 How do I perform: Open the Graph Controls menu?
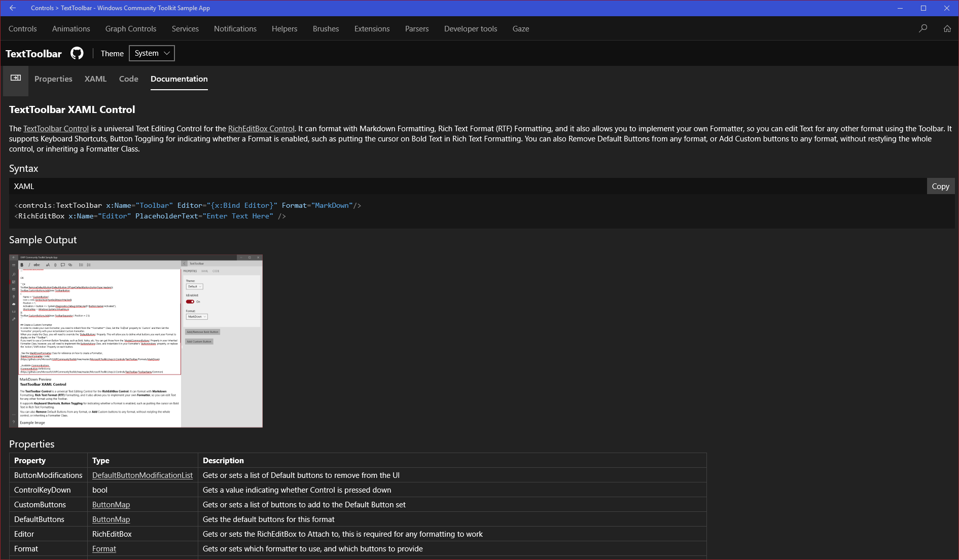[131, 29]
